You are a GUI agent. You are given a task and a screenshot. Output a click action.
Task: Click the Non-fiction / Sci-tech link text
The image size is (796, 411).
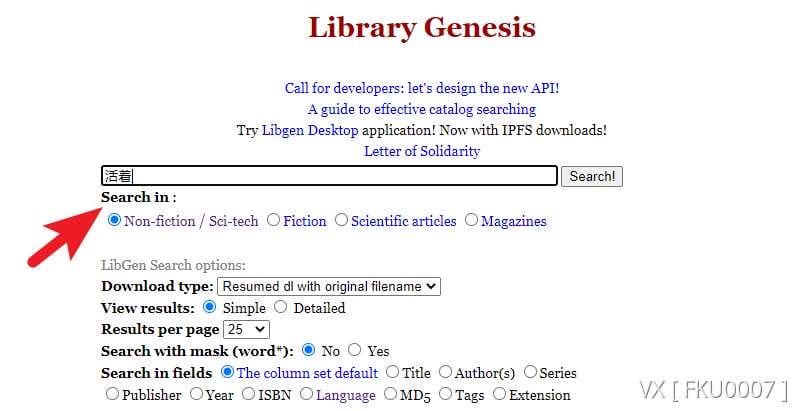pos(191,221)
